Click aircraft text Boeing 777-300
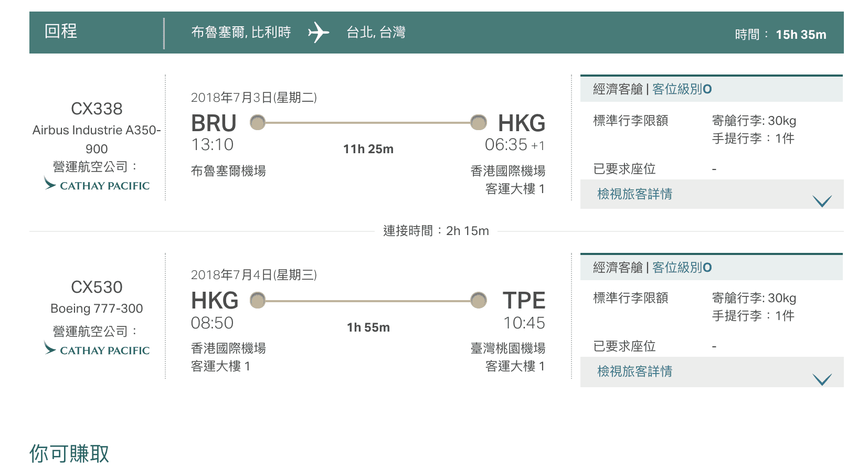The image size is (868, 468). pos(97,309)
